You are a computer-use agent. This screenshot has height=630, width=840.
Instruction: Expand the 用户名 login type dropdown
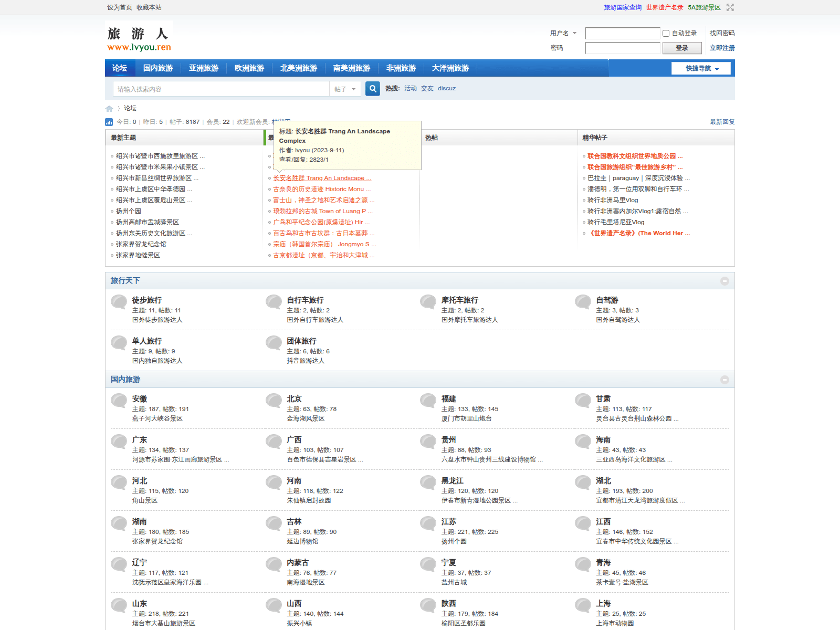click(563, 33)
